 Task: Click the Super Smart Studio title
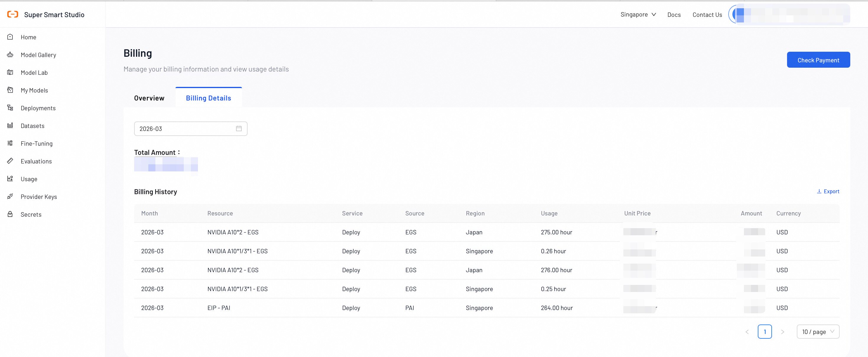click(54, 14)
